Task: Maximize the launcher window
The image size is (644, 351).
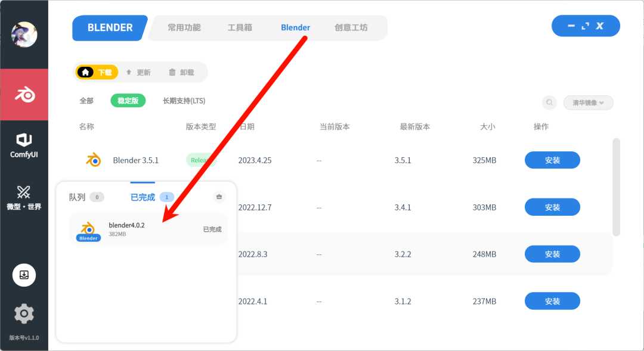Action: [x=586, y=26]
